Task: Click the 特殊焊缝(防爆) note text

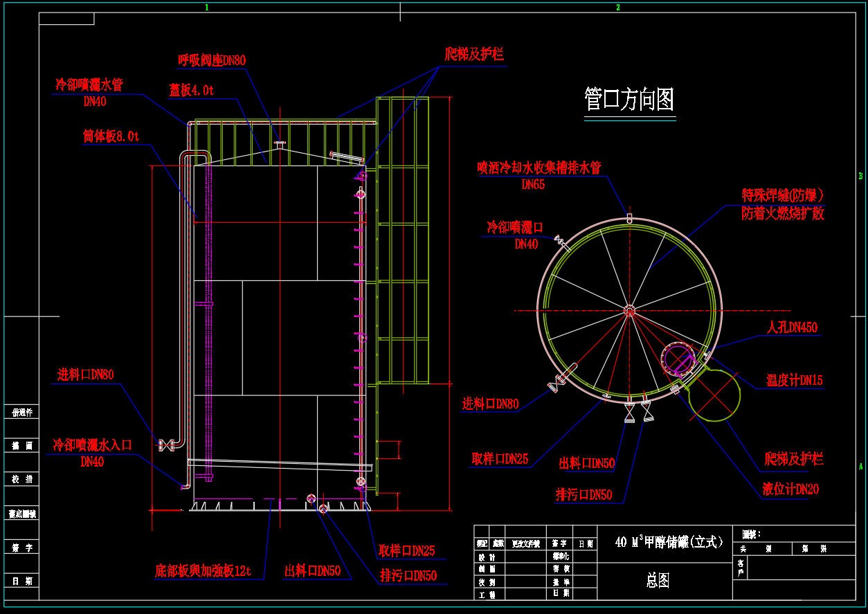Action: (782, 195)
